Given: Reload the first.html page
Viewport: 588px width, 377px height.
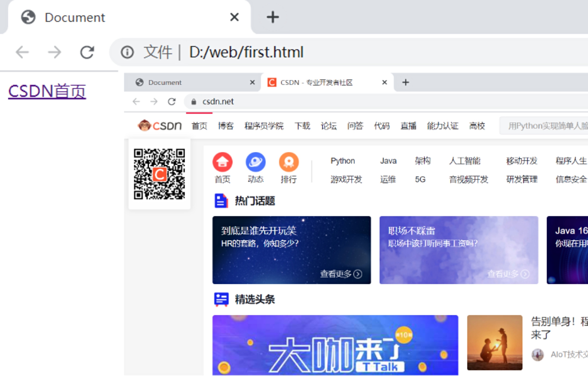Looking at the screenshot, I should tap(87, 52).
